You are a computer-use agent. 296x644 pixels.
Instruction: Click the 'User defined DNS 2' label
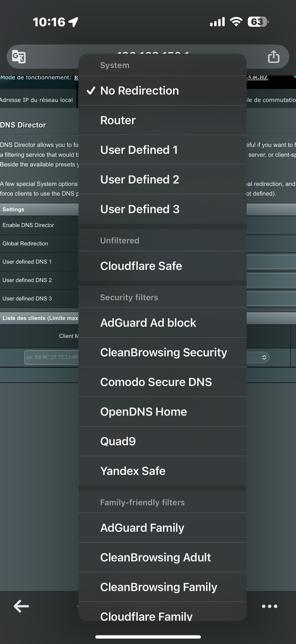click(27, 280)
